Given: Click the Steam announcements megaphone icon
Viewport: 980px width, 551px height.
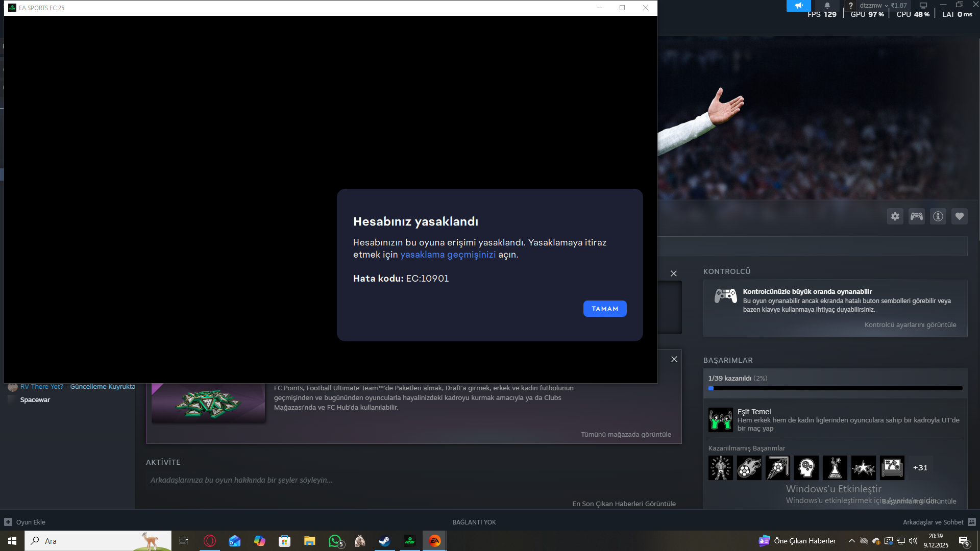Looking at the screenshot, I should click(799, 6).
